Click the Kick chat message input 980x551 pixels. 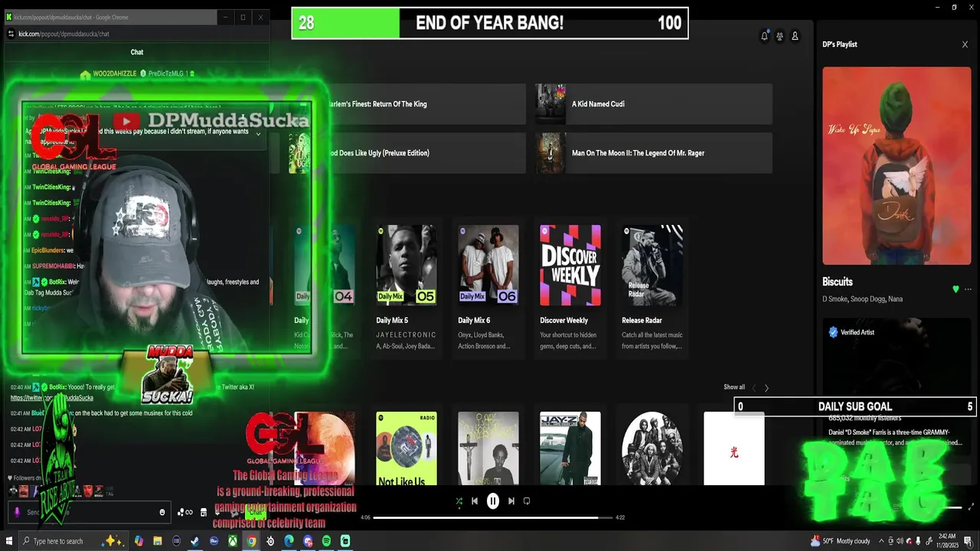coord(90,512)
